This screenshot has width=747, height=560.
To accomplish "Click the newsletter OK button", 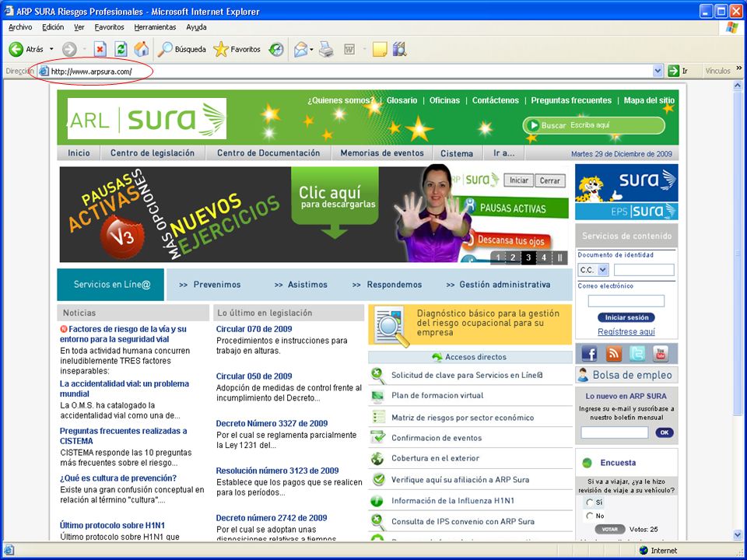I will pyautogui.click(x=665, y=432).
